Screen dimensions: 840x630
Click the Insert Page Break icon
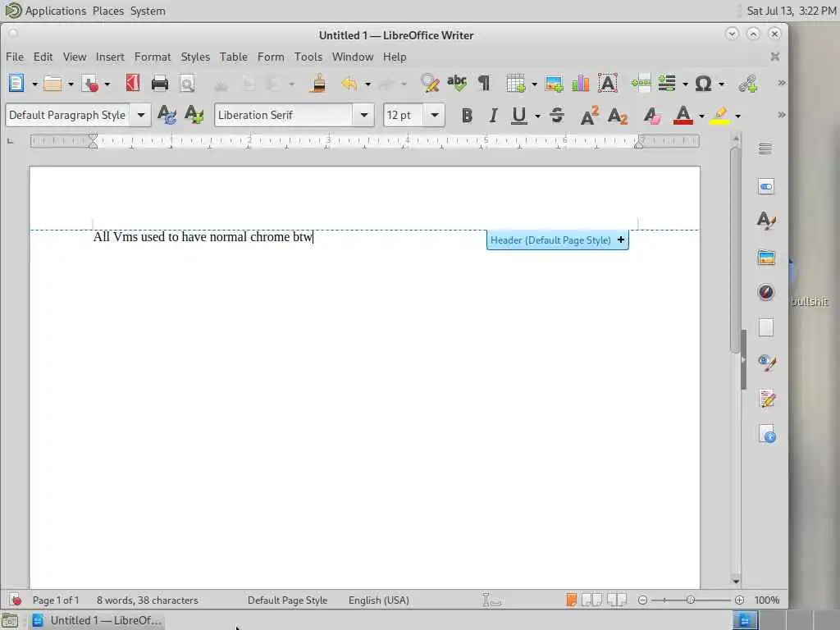641,83
